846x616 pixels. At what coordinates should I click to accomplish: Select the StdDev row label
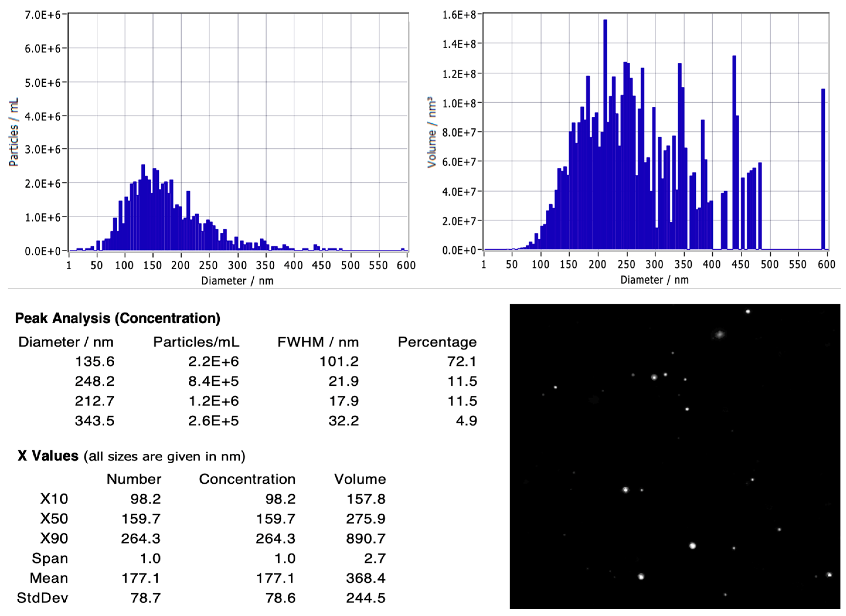click(x=42, y=598)
